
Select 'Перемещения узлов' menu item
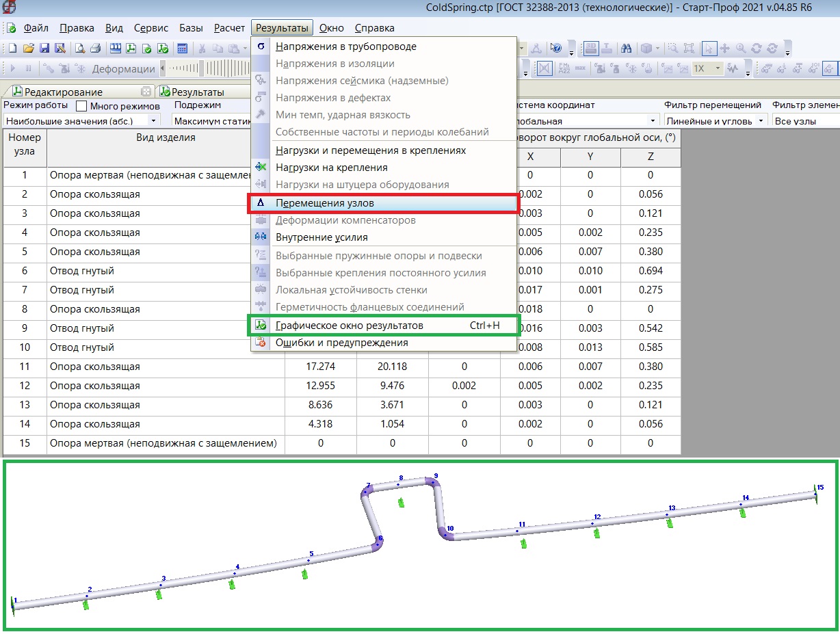324,203
